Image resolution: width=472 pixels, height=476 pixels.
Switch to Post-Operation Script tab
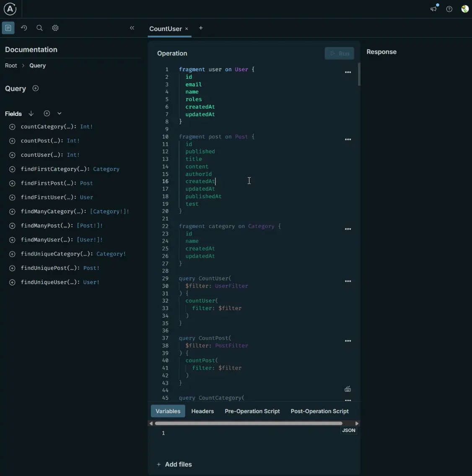coord(319,411)
